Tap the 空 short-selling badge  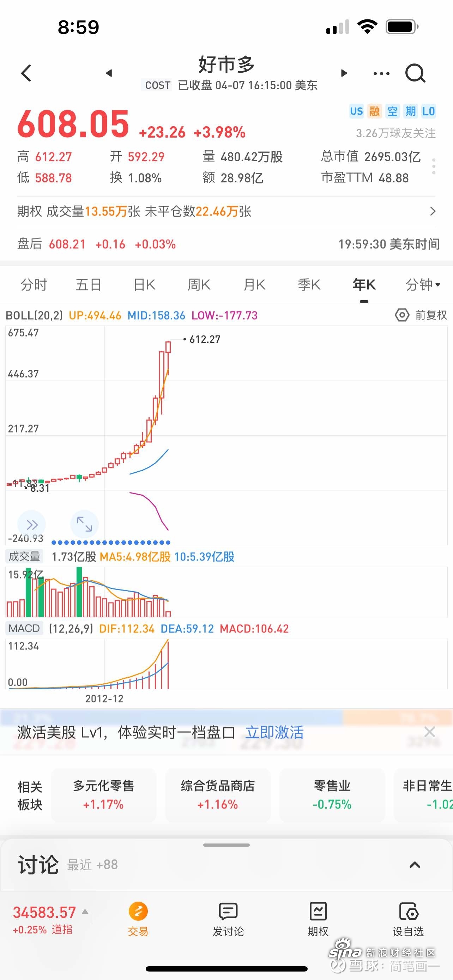(393, 111)
